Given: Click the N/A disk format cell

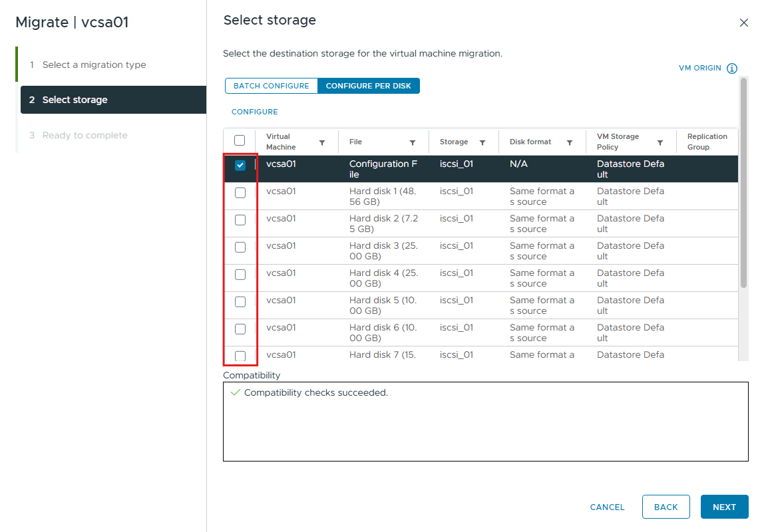Looking at the screenshot, I should tap(518, 164).
